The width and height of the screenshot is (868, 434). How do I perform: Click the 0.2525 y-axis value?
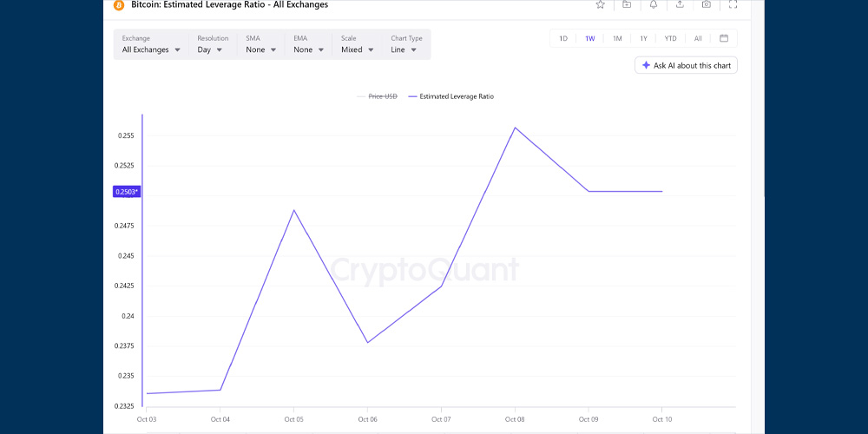point(123,166)
